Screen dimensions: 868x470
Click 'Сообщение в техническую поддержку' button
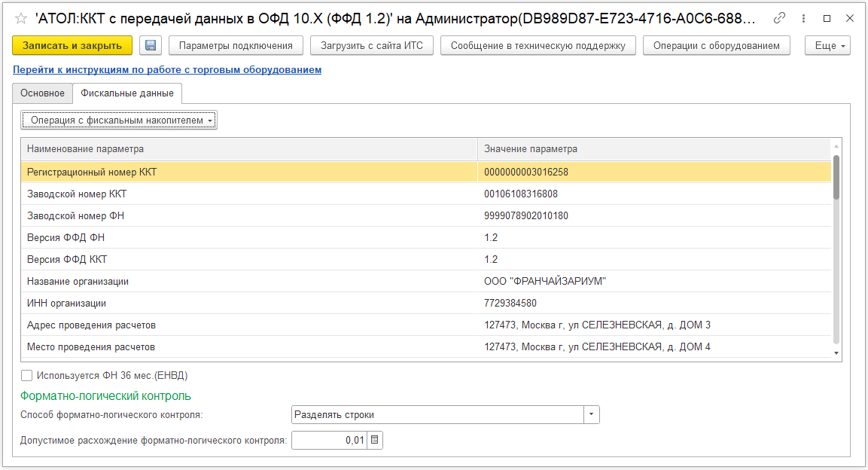538,46
